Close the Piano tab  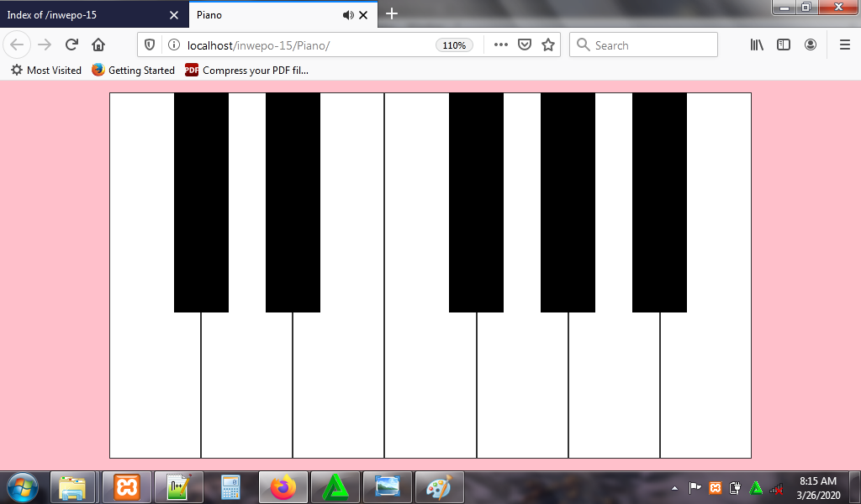(x=363, y=15)
